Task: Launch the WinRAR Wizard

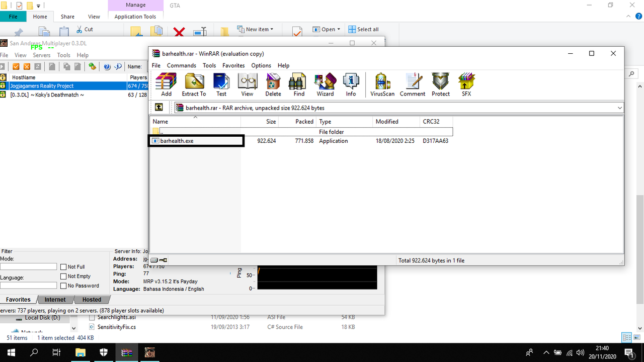Action: (325, 84)
